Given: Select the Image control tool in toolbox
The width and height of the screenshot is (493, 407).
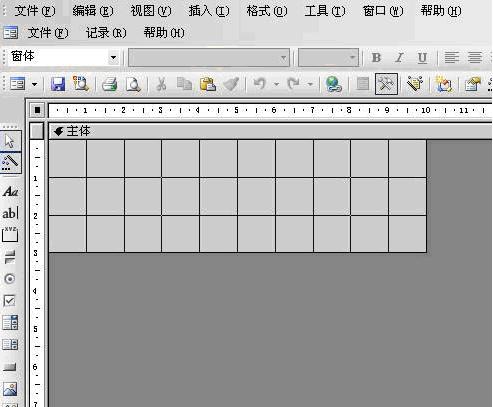Looking at the screenshot, I should pos(10,389).
